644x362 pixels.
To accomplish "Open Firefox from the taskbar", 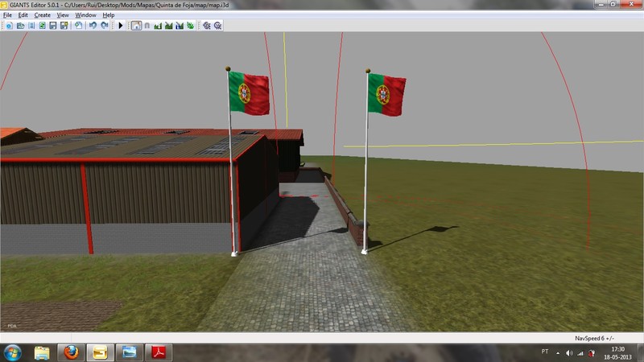I will tap(71, 352).
